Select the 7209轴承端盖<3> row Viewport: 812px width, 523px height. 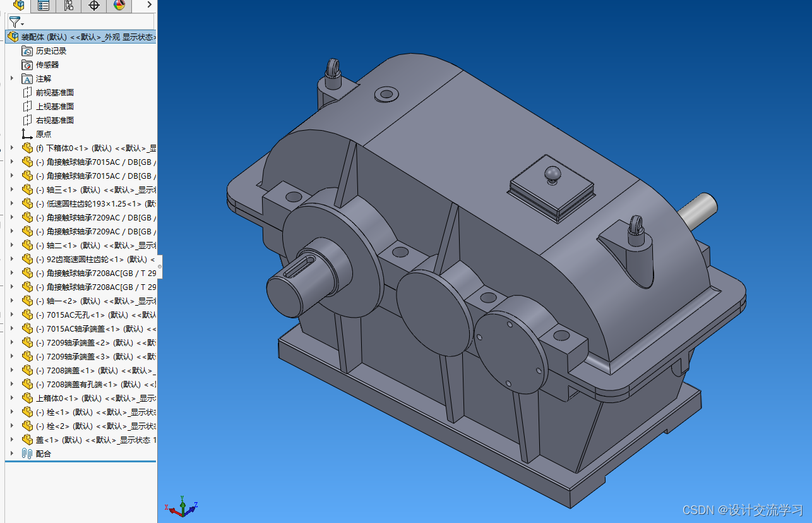[81, 356]
